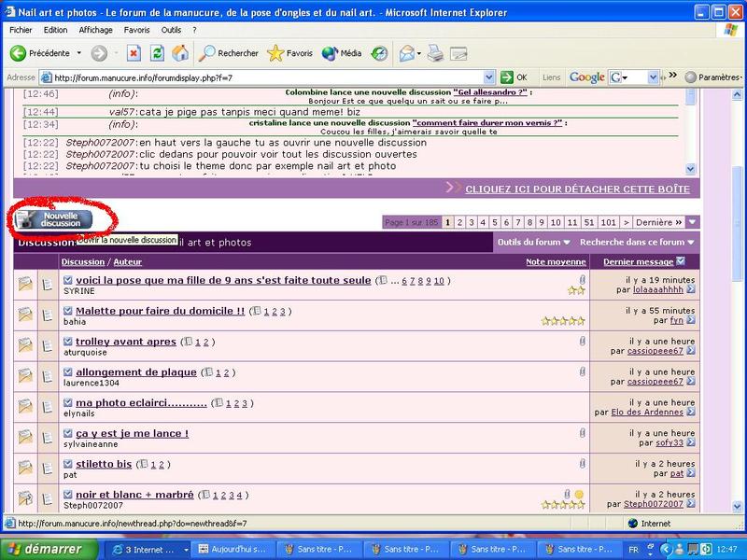Click the Média toolbar icon

[342, 53]
